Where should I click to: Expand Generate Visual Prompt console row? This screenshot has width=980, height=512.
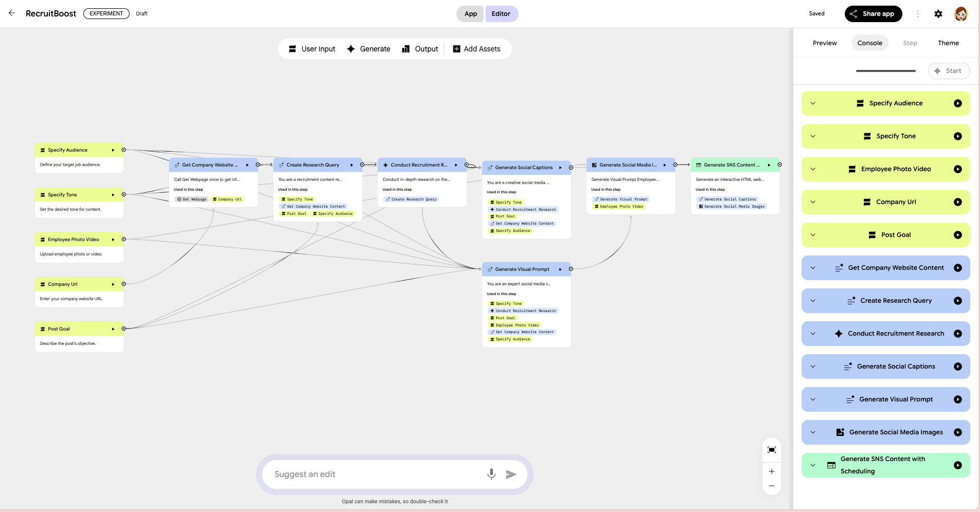813,399
